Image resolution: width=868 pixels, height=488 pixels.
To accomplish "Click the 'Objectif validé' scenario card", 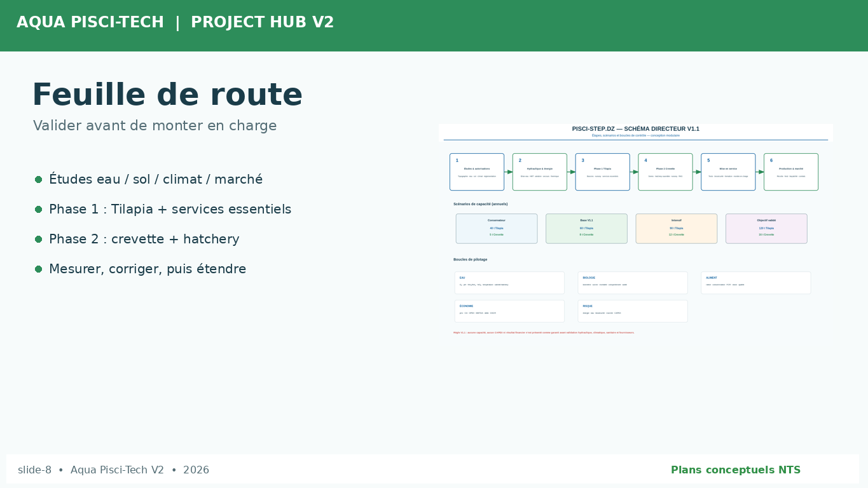I will pyautogui.click(x=766, y=229).
